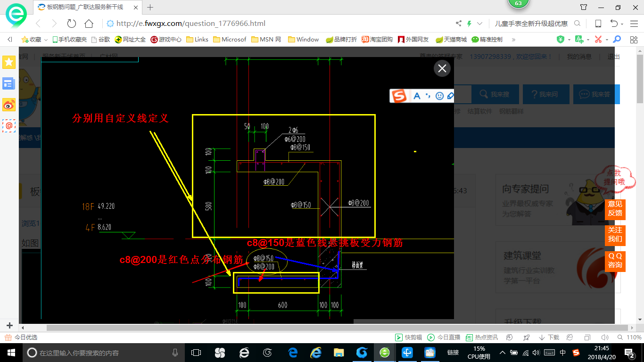Screen dimensions: 644x362
Task: Expand the translate icon dropdown arrow
Action: 588,40
